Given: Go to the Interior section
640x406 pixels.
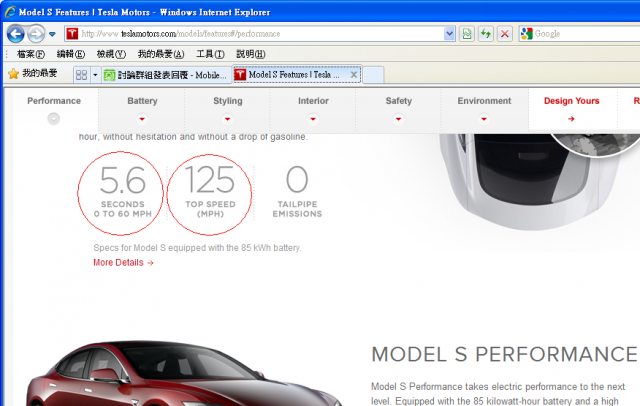Looking at the screenshot, I should click(x=313, y=101).
